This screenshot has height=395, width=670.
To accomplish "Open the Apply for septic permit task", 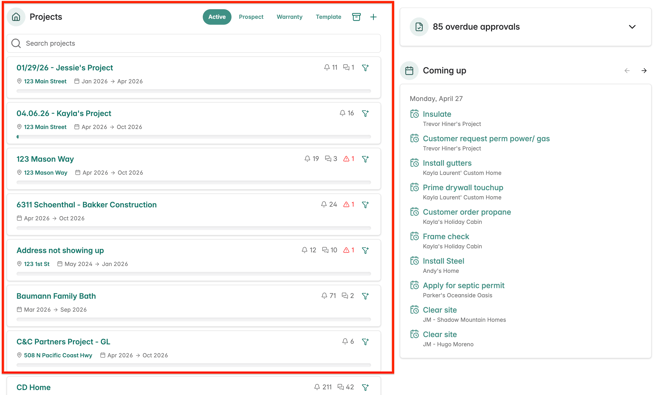I will click(463, 285).
